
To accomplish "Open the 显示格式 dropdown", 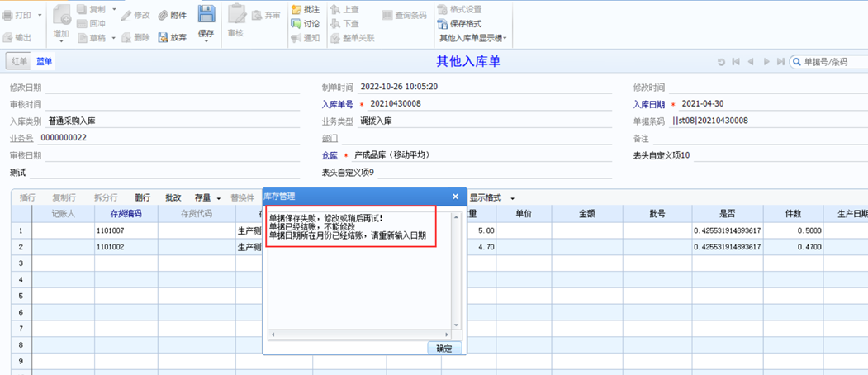I will click(x=492, y=197).
